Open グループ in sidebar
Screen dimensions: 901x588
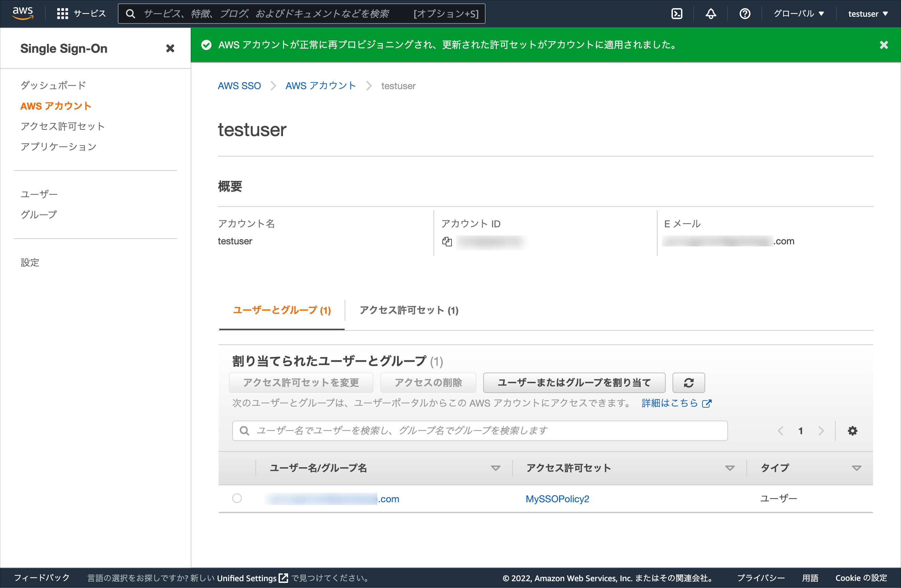coord(38,214)
